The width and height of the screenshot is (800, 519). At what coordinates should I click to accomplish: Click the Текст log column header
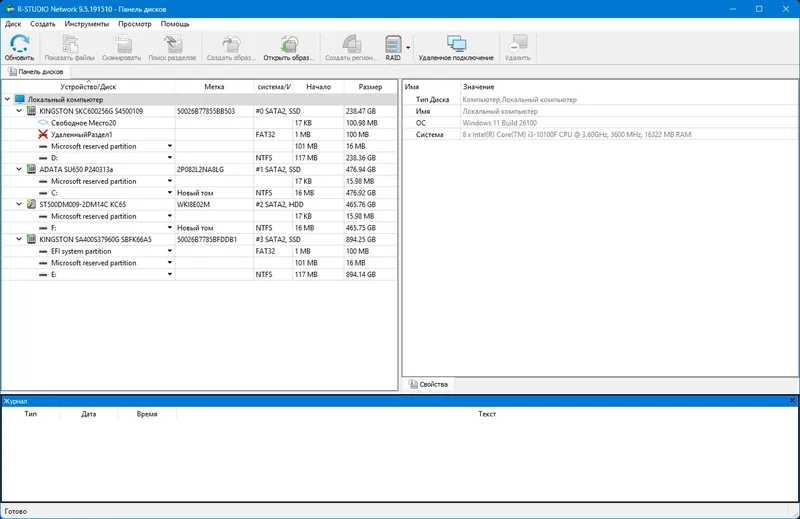click(487, 414)
